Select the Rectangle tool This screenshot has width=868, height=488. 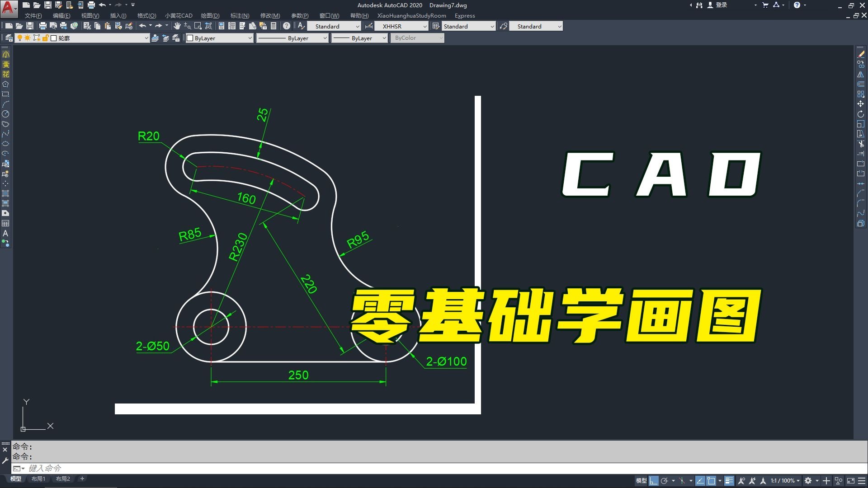point(6,94)
